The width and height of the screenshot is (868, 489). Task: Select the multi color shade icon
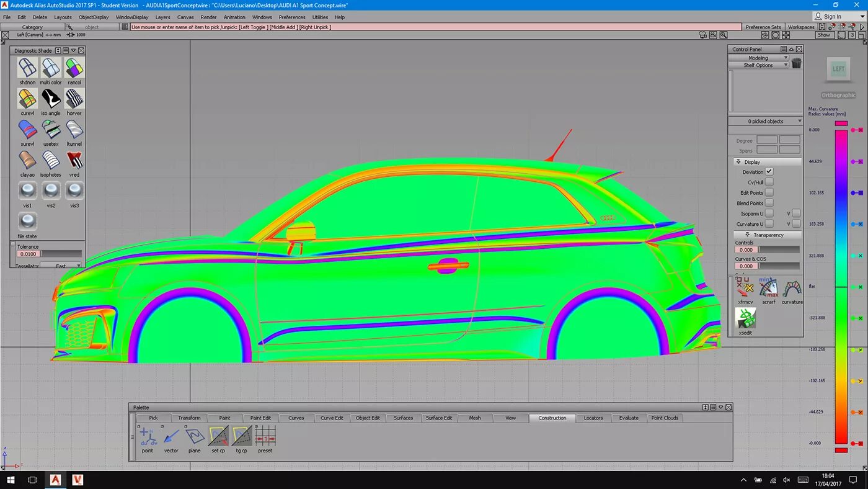click(51, 68)
